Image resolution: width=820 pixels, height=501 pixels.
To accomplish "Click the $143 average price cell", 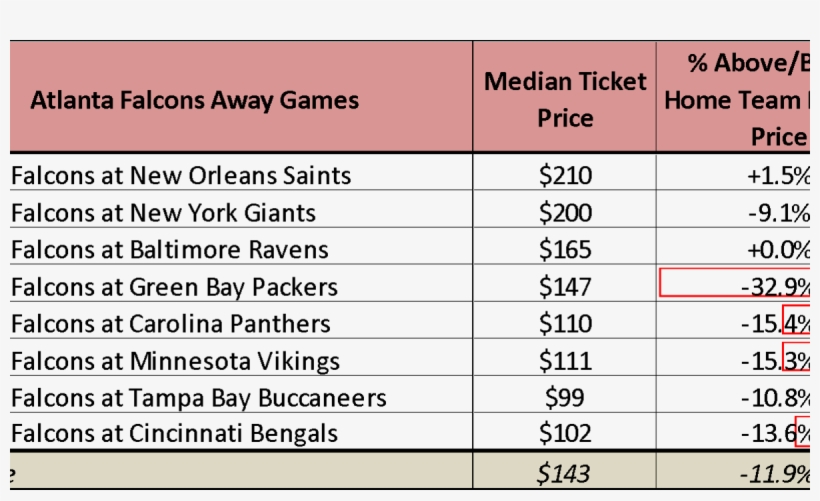I will (565, 472).
